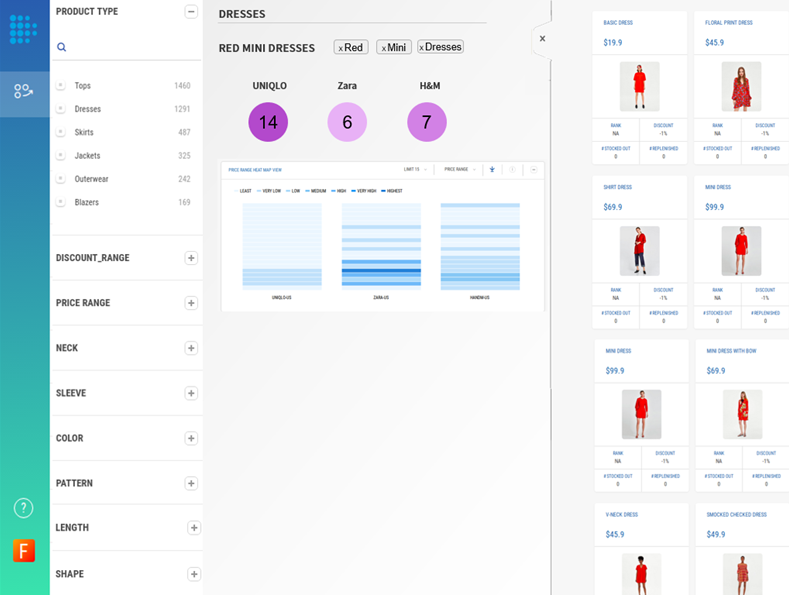Click the PRICE RANGE HEAT MAP VIEW title
The height and width of the screenshot is (595, 789).
(255, 170)
